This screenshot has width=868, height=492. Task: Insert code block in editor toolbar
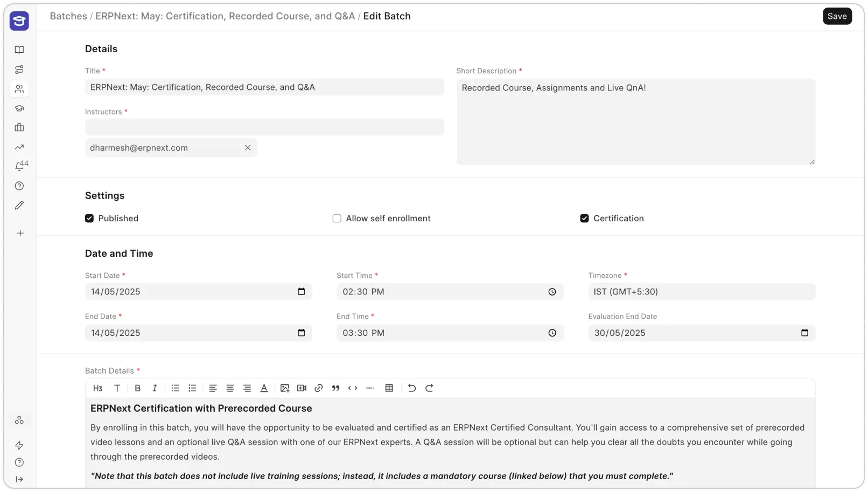click(x=353, y=388)
